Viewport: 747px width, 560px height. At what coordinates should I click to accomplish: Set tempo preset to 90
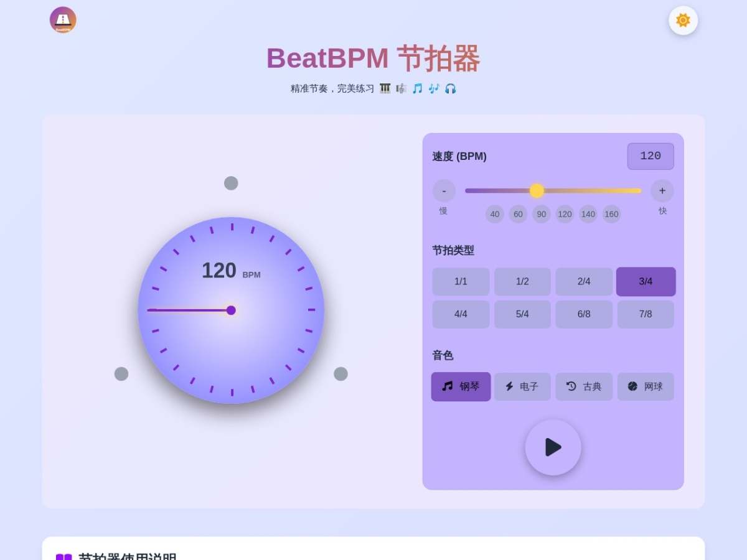click(542, 214)
